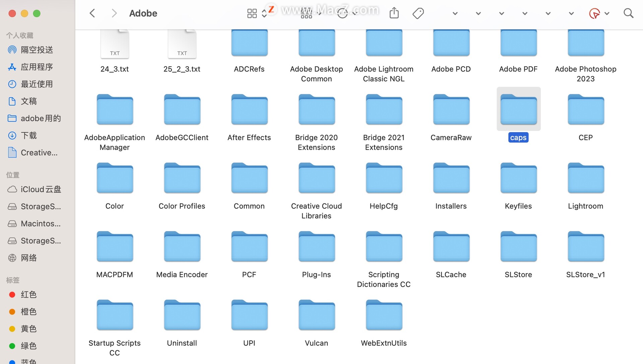Select the SLStore folder

[518, 246]
